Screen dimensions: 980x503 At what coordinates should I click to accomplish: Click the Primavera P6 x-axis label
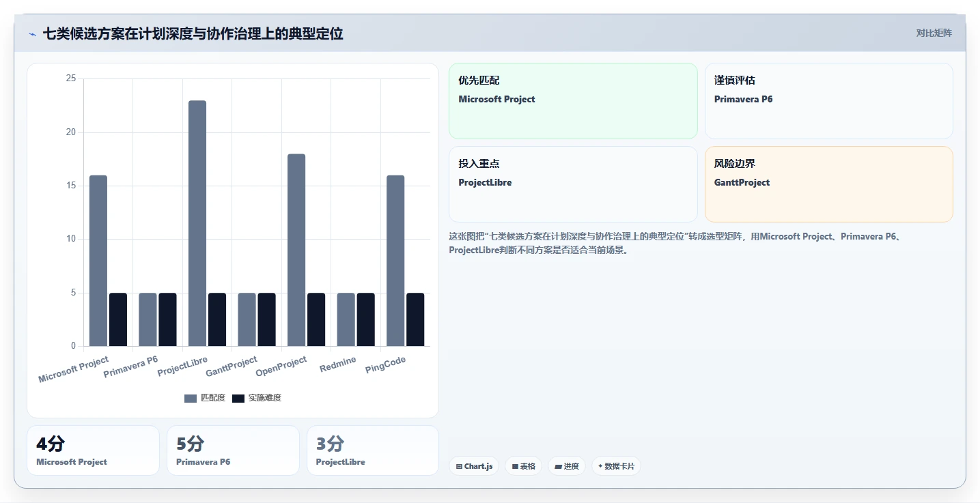130,367
